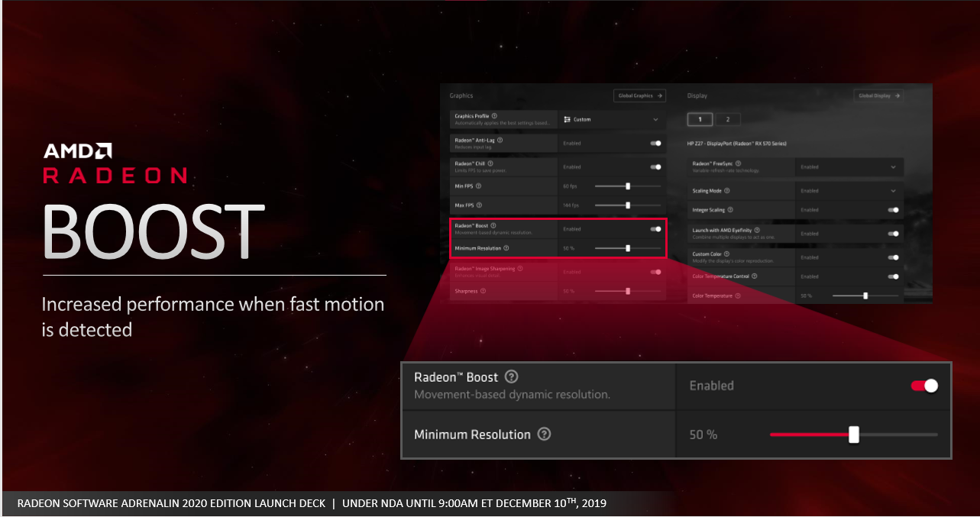The height and width of the screenshot is (517, 980).
Task: Click the Color Temperature slider handle
Action: (865, 296)
